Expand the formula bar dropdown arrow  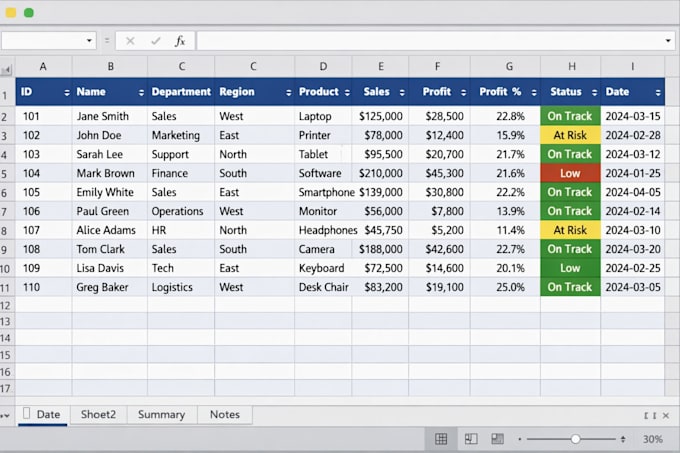point(668,41)
